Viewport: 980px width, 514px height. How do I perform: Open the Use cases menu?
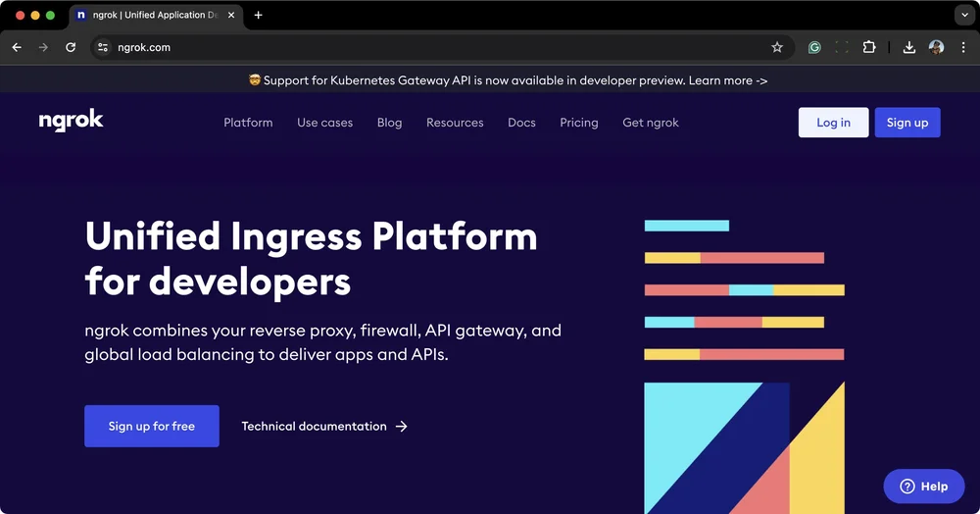tap(325, 123)
